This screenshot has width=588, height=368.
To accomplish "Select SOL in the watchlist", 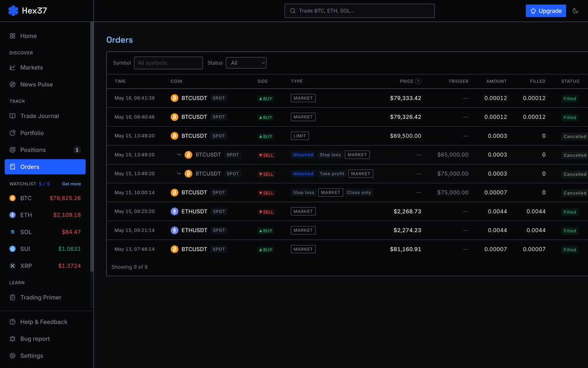I will click(45, 232).
